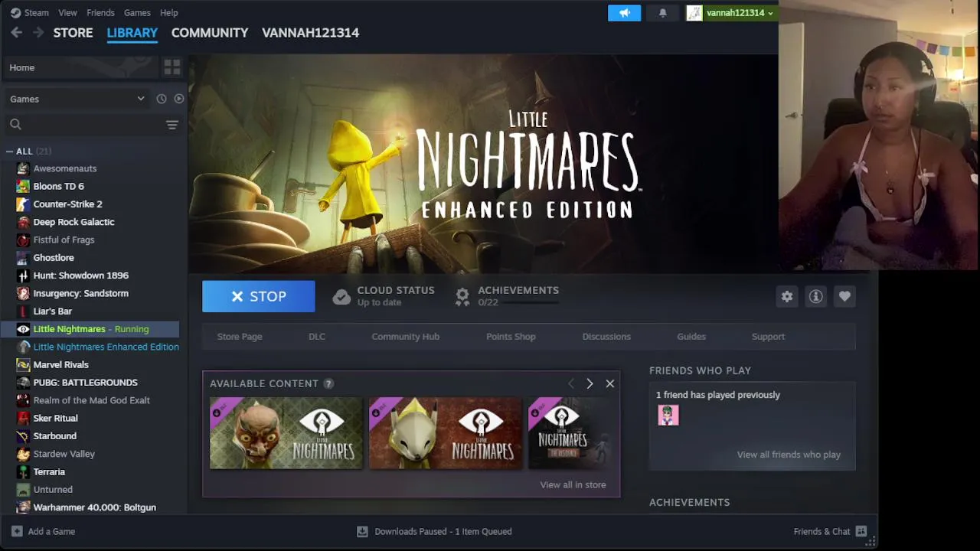Show recent games clock filter

point(162,99)
